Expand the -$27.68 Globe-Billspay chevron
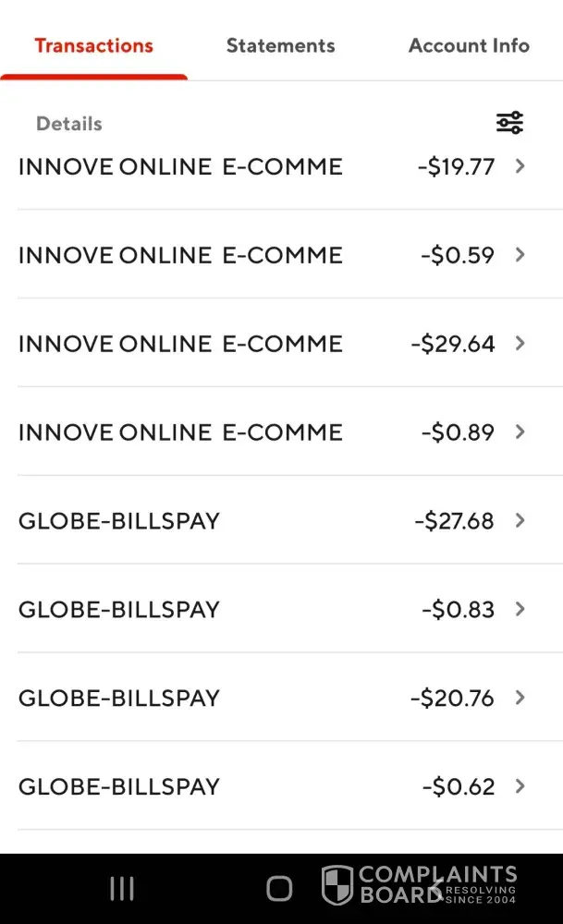This screenshot has width=563, height=924. [520, 520]
